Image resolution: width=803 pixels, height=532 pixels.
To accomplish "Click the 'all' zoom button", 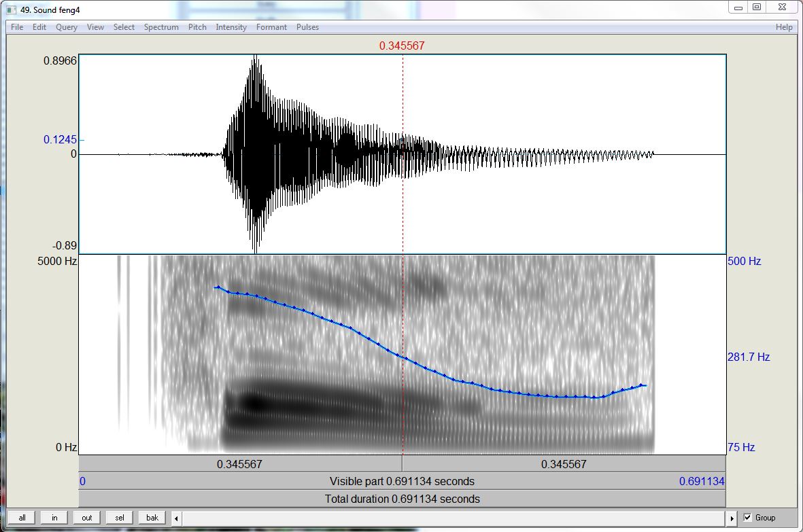I will pos(22,518).
